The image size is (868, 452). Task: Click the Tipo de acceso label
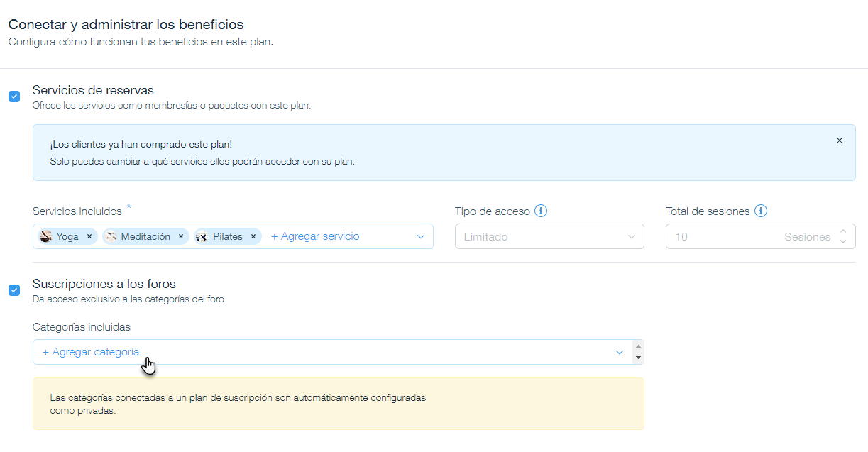(x=493, y=211)
